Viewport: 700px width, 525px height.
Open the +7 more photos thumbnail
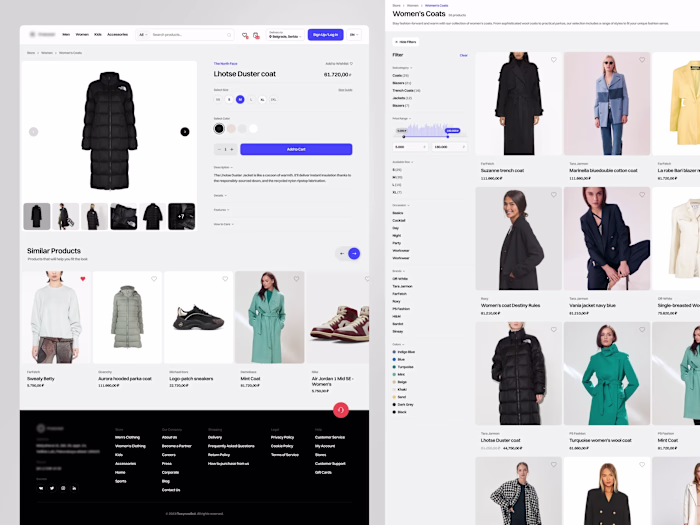(x=181, y=217)
